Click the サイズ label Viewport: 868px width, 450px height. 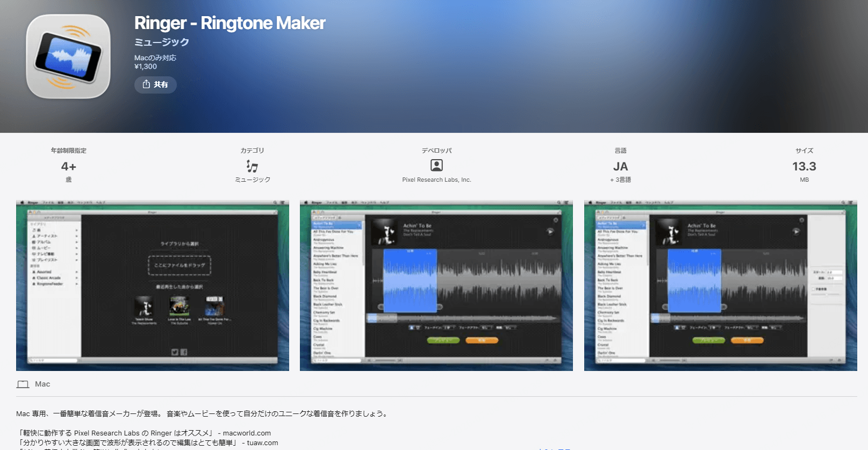(805, 151)
